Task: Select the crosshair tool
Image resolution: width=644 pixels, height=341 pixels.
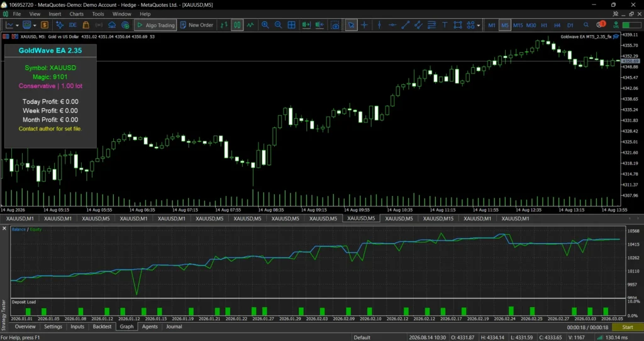Action: point(364,25)
